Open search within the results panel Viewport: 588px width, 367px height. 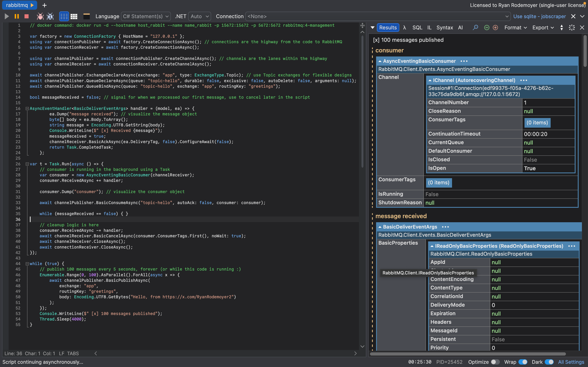coord(475,28)
